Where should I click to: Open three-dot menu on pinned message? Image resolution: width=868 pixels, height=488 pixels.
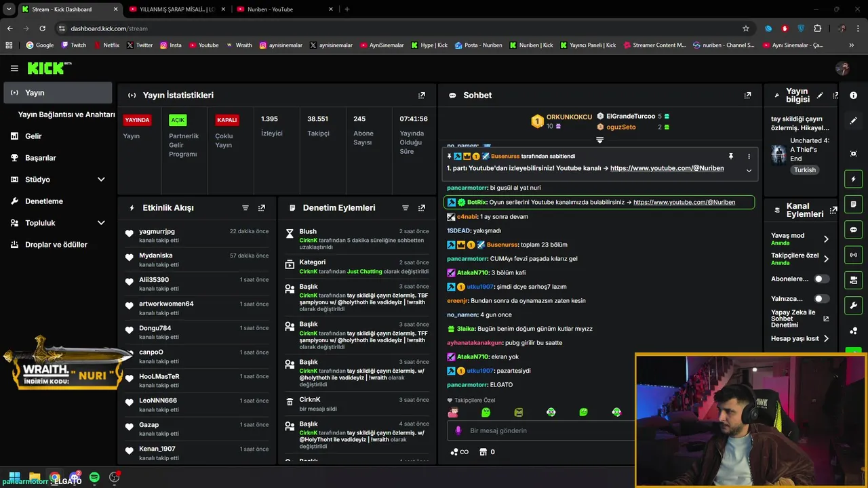749,157
